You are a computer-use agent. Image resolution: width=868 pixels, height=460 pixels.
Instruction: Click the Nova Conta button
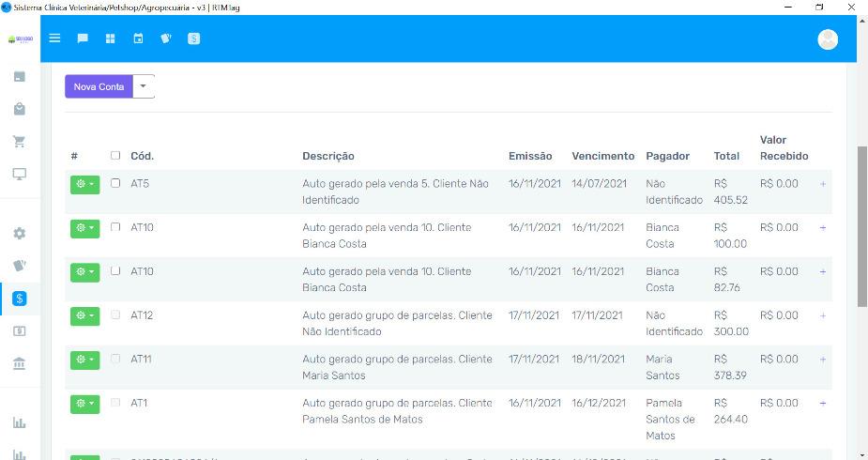pyautogui.click(x=99, y=86)
